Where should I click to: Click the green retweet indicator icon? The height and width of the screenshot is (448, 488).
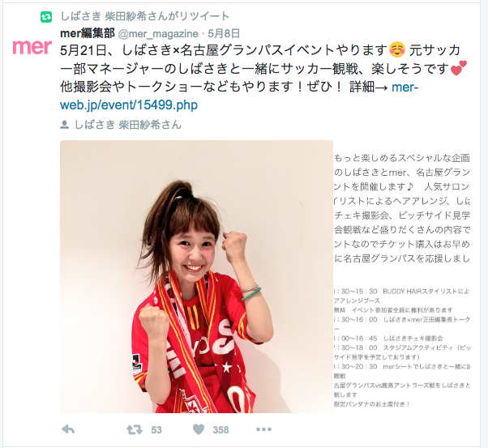[46, 17]
